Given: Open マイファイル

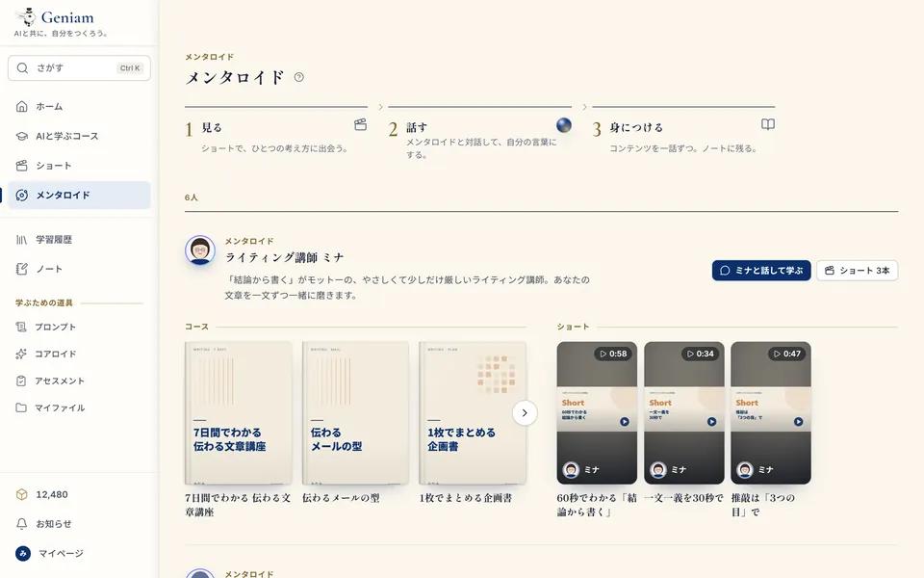Looking at the screenshot, I should pyautogui.click(x=79, y=407).
